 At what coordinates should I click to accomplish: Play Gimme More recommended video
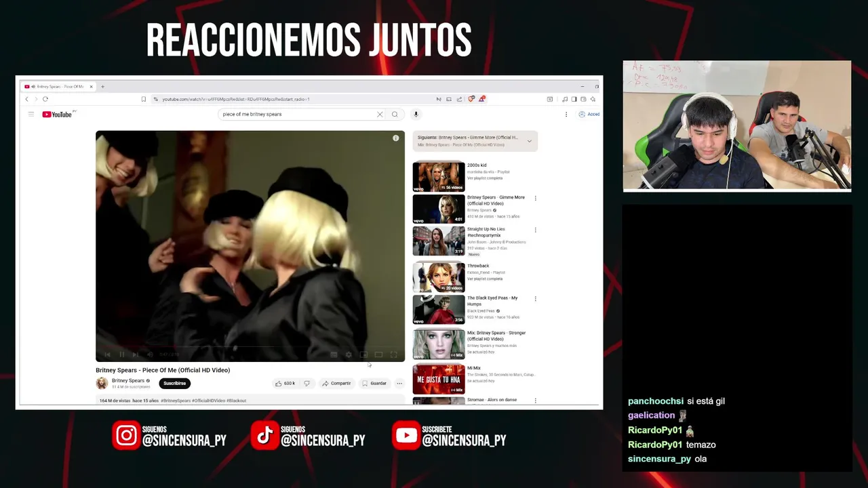(x=439, y=209)
